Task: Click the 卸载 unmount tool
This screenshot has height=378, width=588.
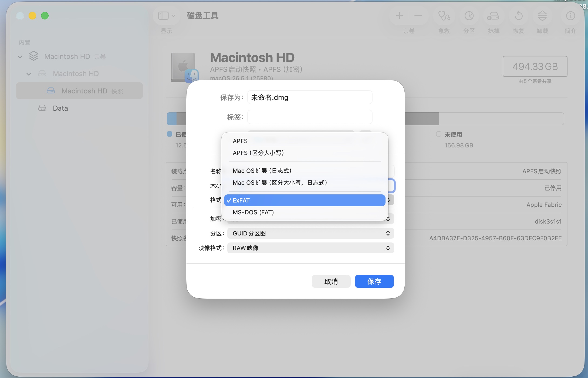Action: (x=542, y=16)
